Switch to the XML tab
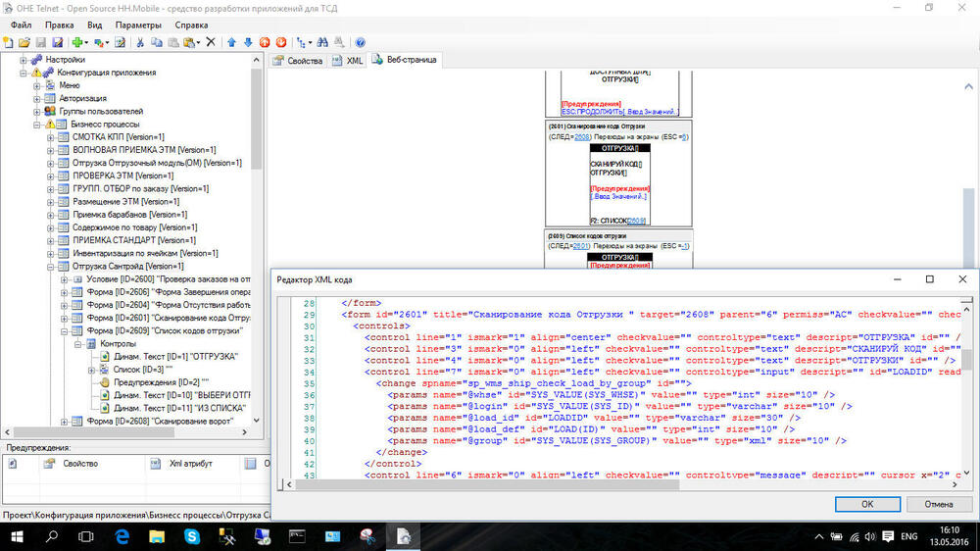This screenshot has width=980, height=551. 348,61
